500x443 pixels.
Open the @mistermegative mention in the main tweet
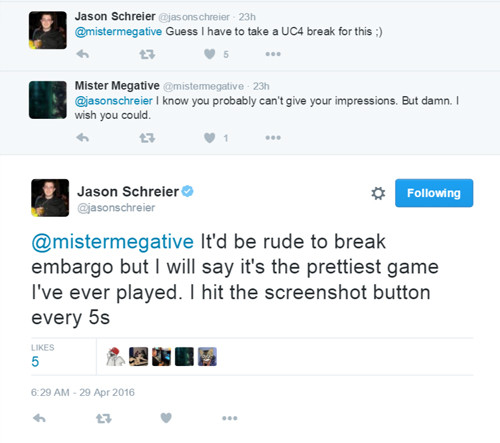pos(113,242)
